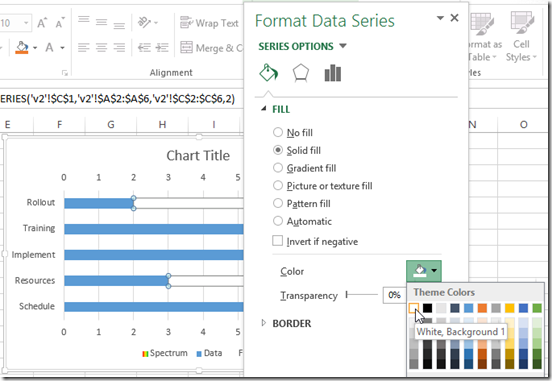Open the Series Options dropdown arrow

pyautogui.click(x=343, y=46)
